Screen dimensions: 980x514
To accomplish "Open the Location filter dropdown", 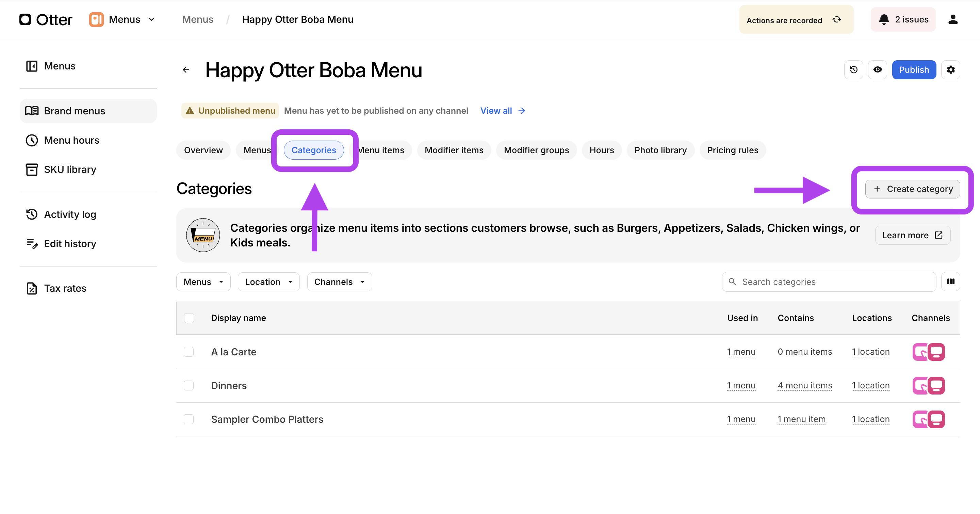I will [x=268, y=282].
